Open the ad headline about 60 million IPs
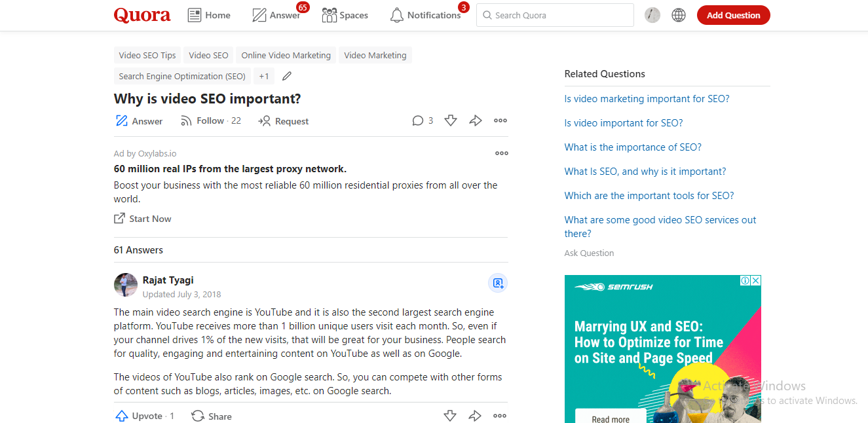This screenshot has width=868, height=423. [230, 169]
